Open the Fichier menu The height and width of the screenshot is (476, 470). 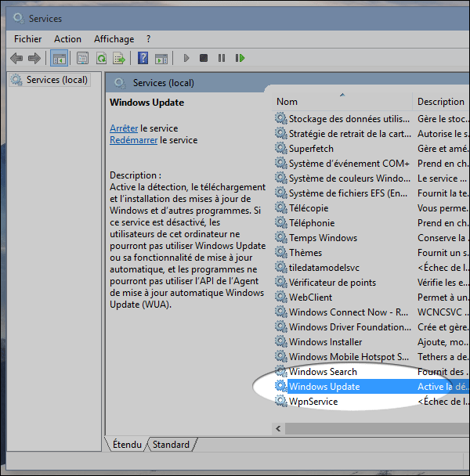coord(27,39)
